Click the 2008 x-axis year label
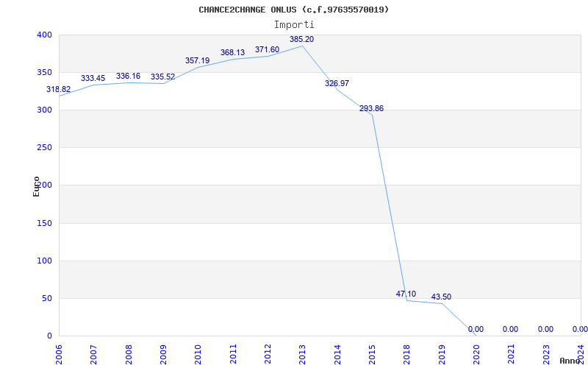The height and width of the screenshot is (368, 588). 129,354
